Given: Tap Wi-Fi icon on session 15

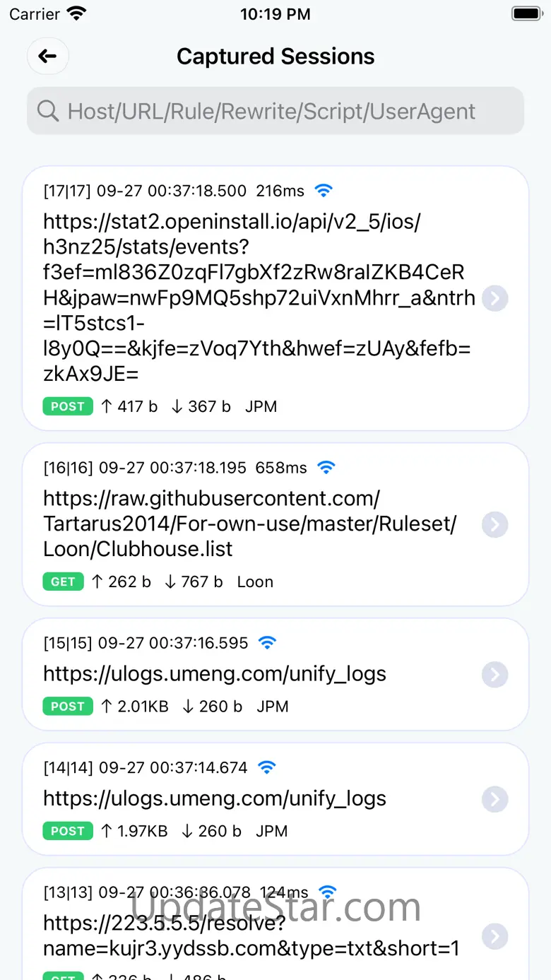Looking at the screenshot, I should click(x=267, y=642).
